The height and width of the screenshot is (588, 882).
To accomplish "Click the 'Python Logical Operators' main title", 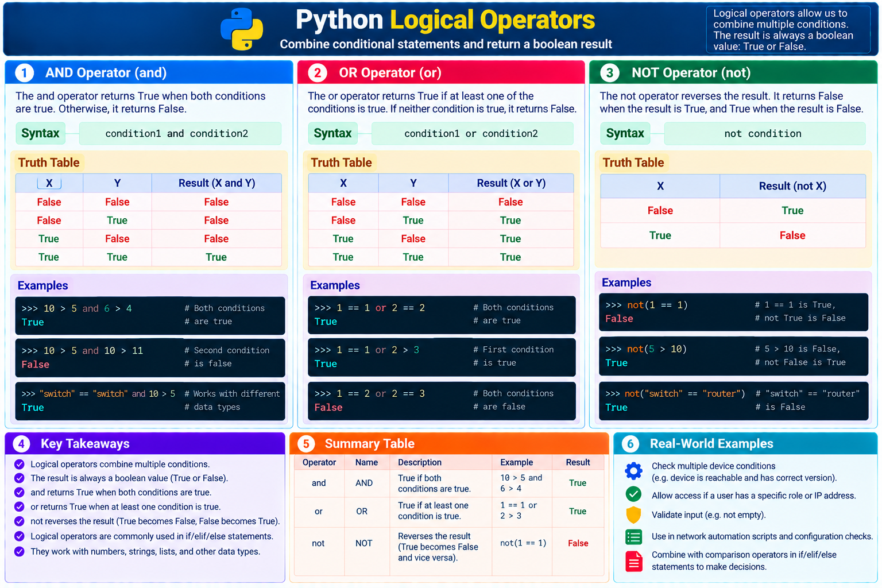I will pos(445,20).
